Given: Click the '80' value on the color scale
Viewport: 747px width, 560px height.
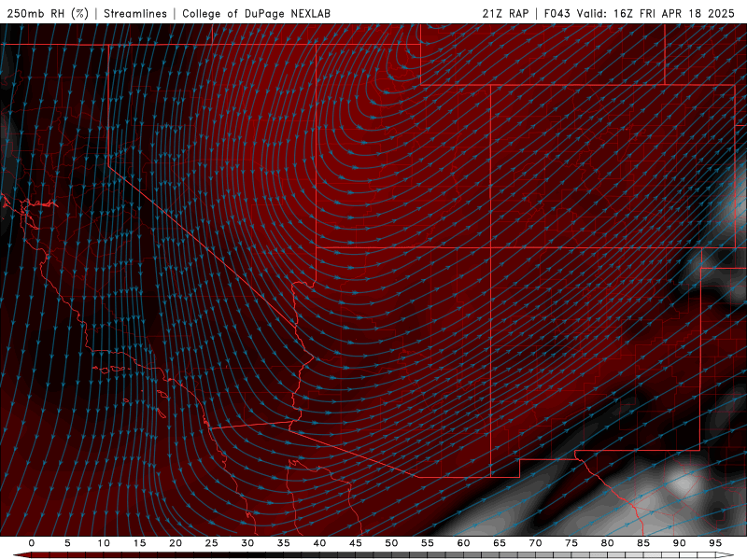Looking at the screenshot, I should coord(607,543).
